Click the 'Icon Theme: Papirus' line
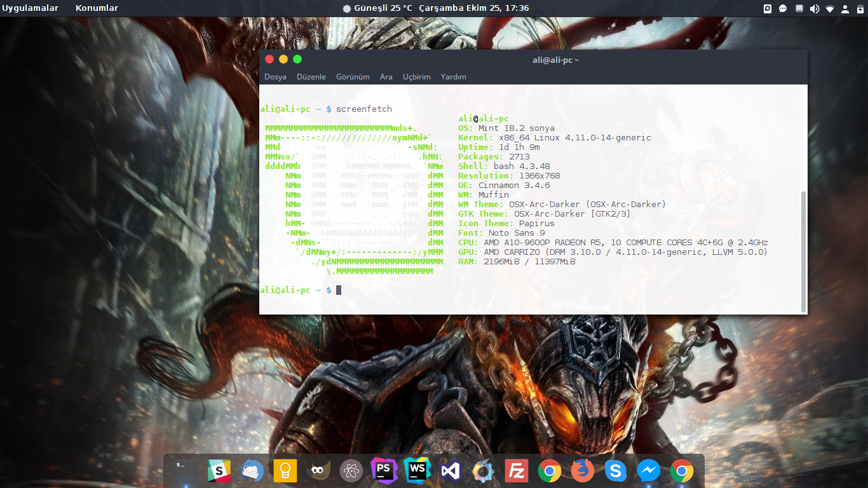This screenshot has height=488, width=868. click(506, 224)
